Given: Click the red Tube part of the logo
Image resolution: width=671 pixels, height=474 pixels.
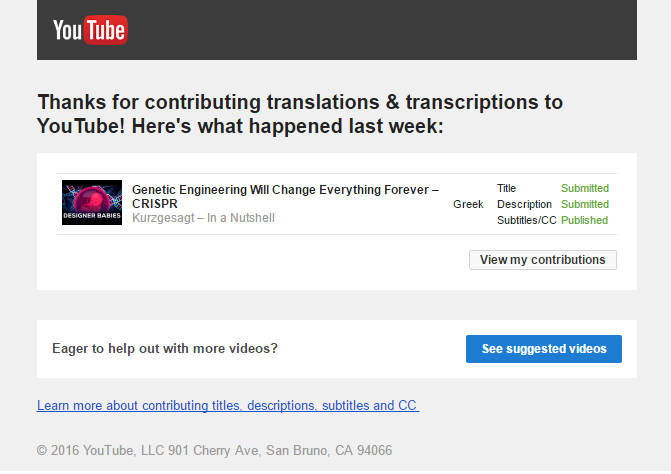Looking at the screenshot, I should [x=106, y=30].
